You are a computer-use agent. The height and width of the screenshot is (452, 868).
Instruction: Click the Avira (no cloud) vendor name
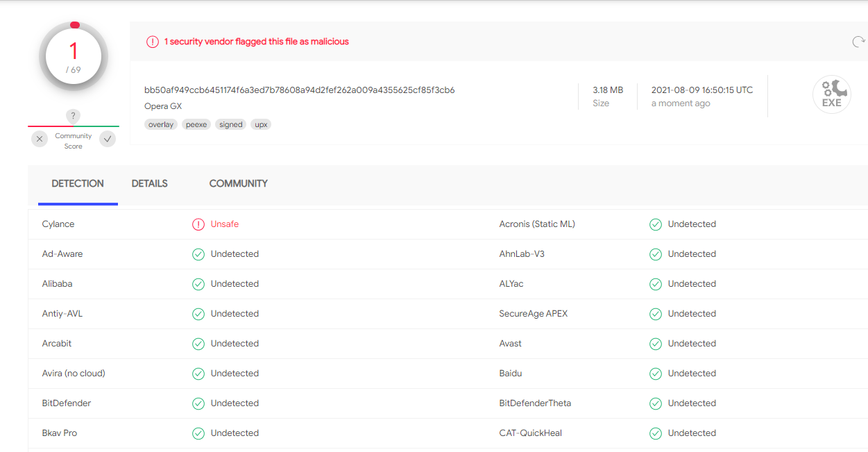click(x=74, y=374)
